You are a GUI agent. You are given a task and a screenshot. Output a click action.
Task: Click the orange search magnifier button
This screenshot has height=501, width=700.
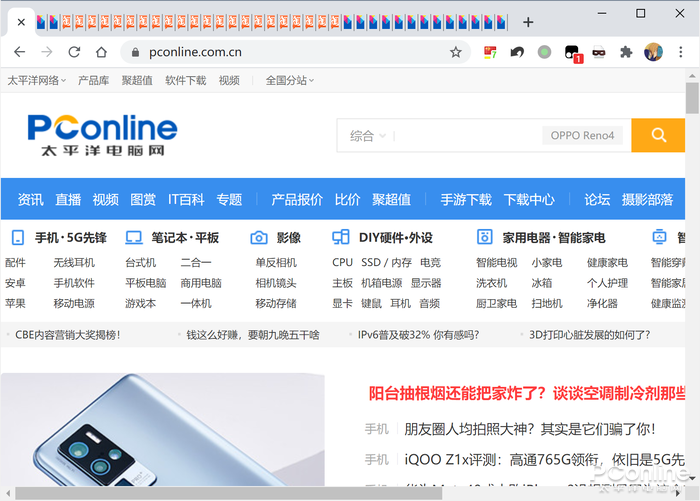tap(658, 135)
